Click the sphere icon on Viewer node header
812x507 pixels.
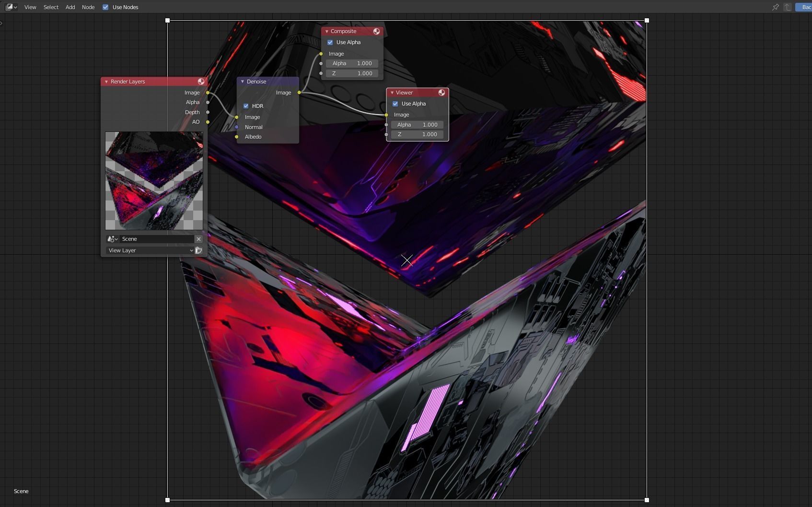tap(441, 92)
